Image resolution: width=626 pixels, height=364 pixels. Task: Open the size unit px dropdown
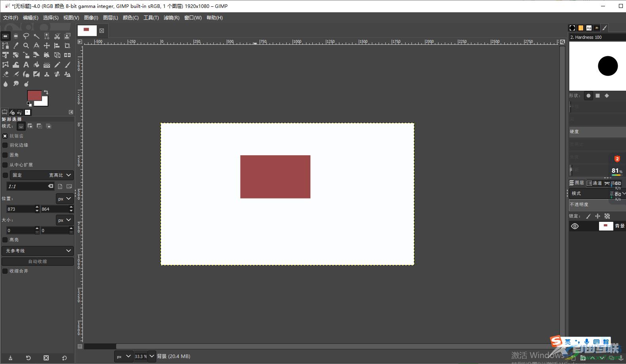click(65, 220)
